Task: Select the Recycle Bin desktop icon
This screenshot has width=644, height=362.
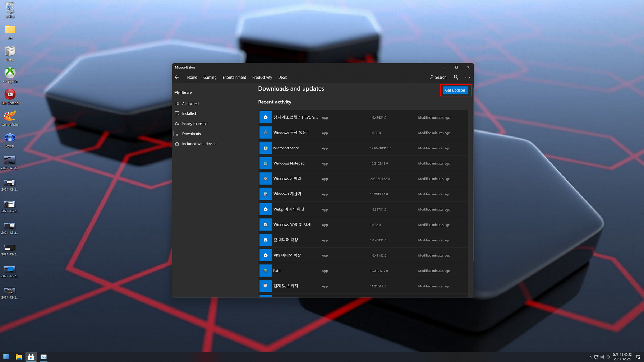Action: pyautogui.click(x=10, y=10)
